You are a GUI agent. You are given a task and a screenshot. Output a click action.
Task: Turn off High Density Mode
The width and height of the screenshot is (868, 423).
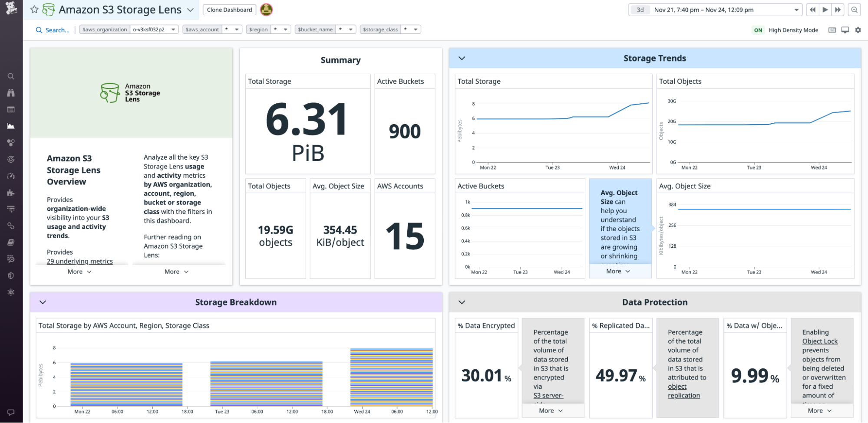pos(758,30)
